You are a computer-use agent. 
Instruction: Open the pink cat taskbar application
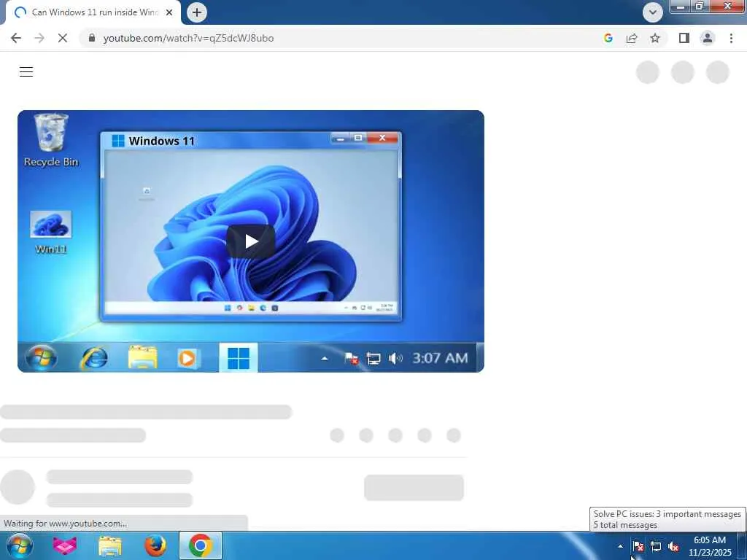65,545
